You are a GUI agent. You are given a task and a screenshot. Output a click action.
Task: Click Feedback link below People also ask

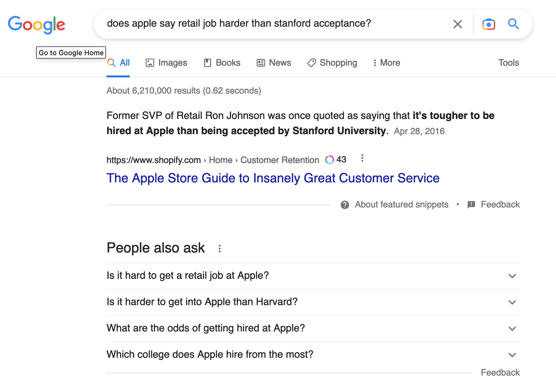pos(500,373)
